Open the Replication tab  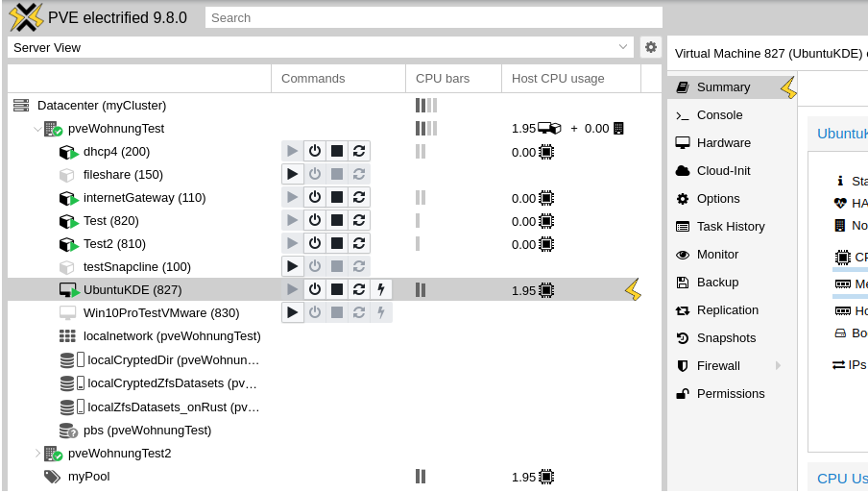click(x=732, y=310)
